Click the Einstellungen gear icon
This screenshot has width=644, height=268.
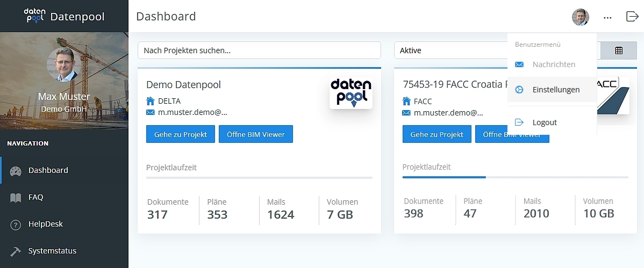pyautogui.click(x=519, y=90)
